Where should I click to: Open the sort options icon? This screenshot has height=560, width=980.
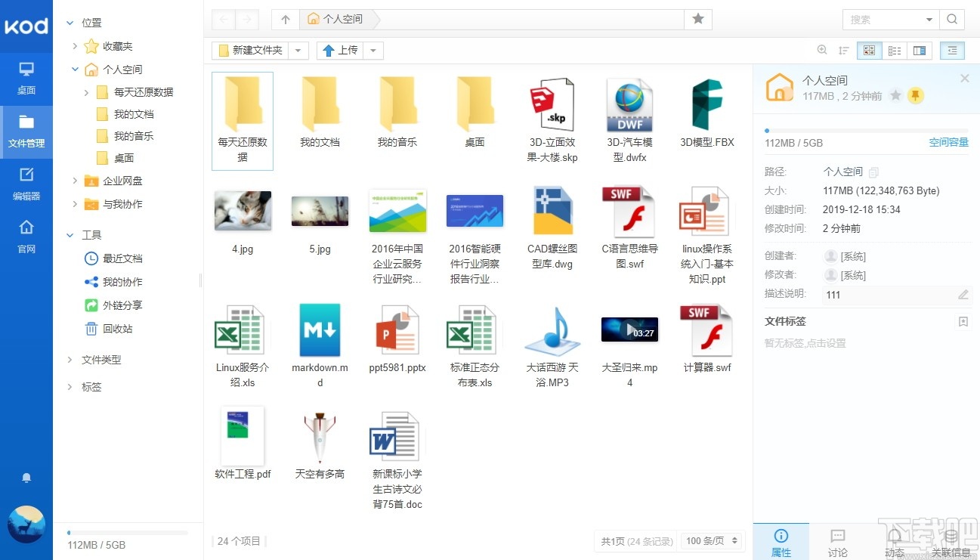pos(844,50)
